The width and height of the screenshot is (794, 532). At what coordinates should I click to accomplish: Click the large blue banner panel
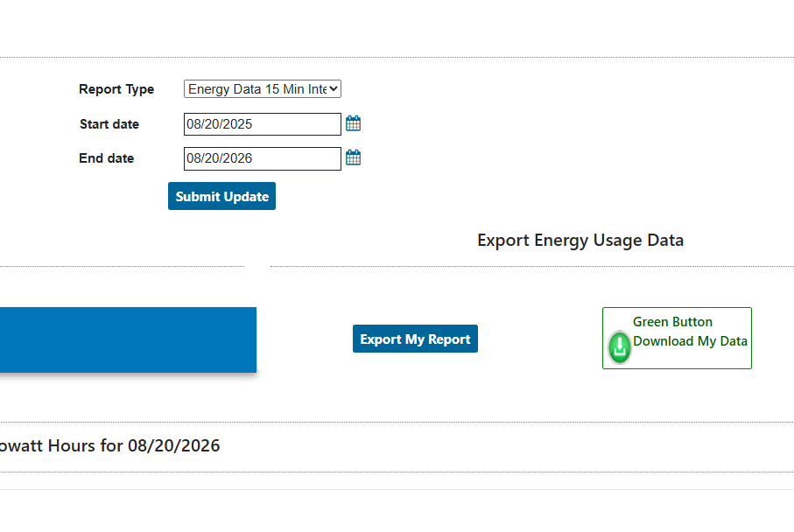pos(128,339)
